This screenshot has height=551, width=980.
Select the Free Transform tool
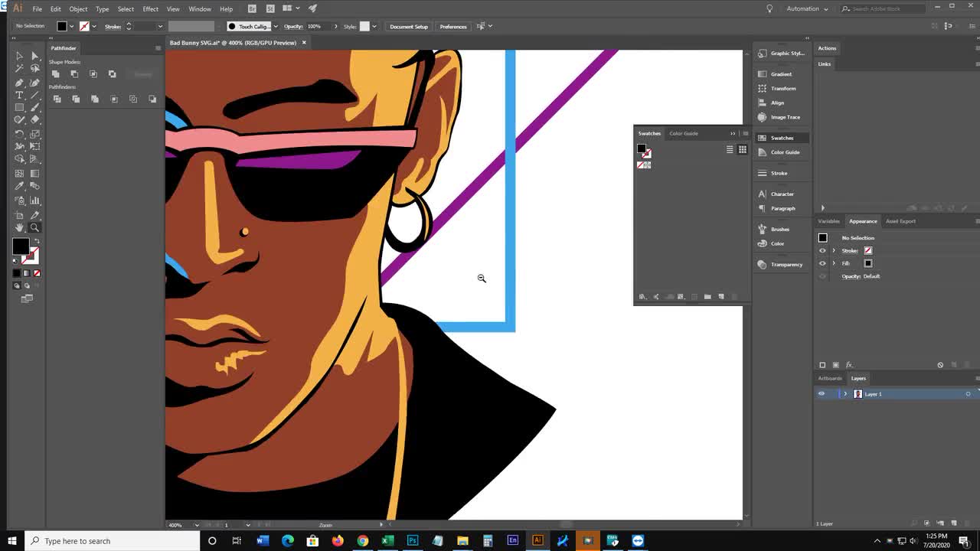pos(34,146)
